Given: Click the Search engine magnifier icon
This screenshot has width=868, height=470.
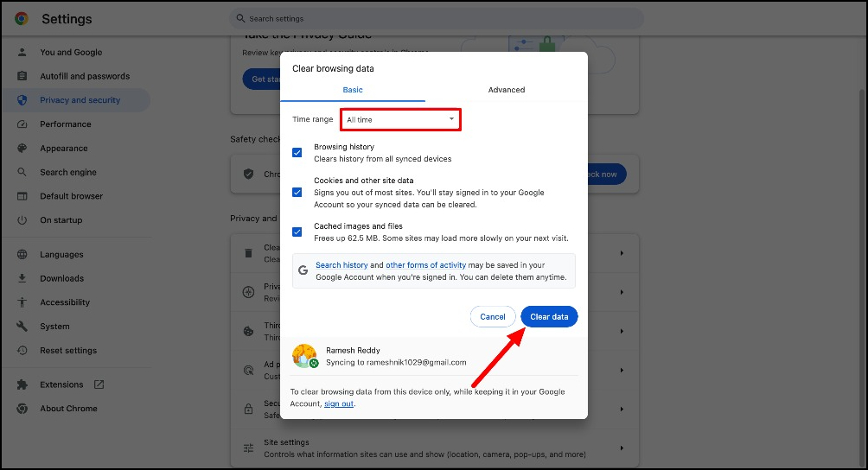Looking at the screenshot, I should 22,172.
